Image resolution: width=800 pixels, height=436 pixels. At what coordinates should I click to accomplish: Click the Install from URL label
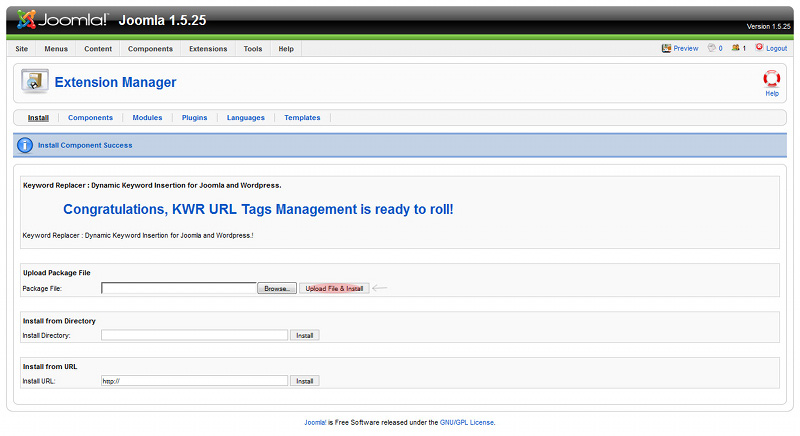click(50, 367)
